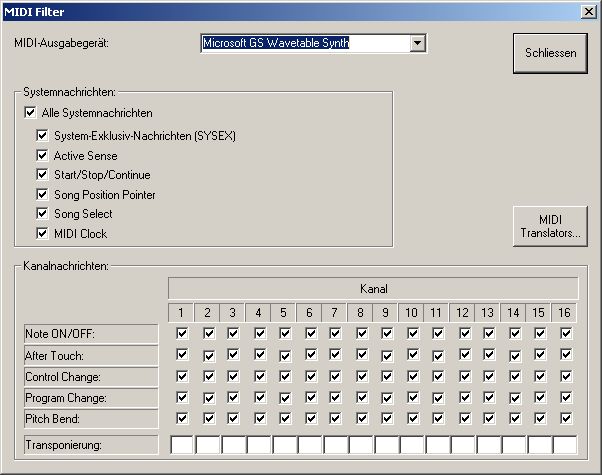Focus Transponierung field for channel 12
Image resolution: width=602 pixels, height=475 pixels.
pyautogui.click(x=463, y=445)
